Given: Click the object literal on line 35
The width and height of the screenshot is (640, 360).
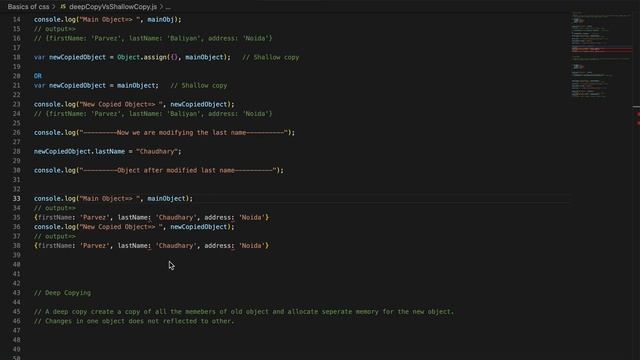Looking at the screenshot, I should [151, 217].
